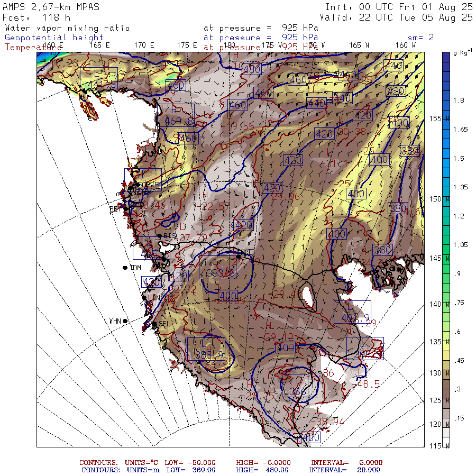Click the '165 W' longitude label at top
Viewport: 476px width, 476px height.
pyautogui.click(x=359, y=45)
